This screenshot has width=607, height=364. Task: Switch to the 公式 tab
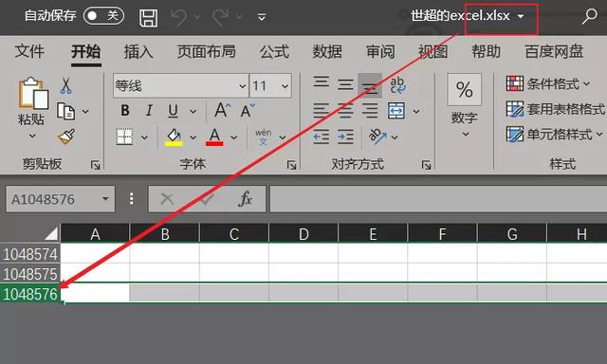(274, 51)
